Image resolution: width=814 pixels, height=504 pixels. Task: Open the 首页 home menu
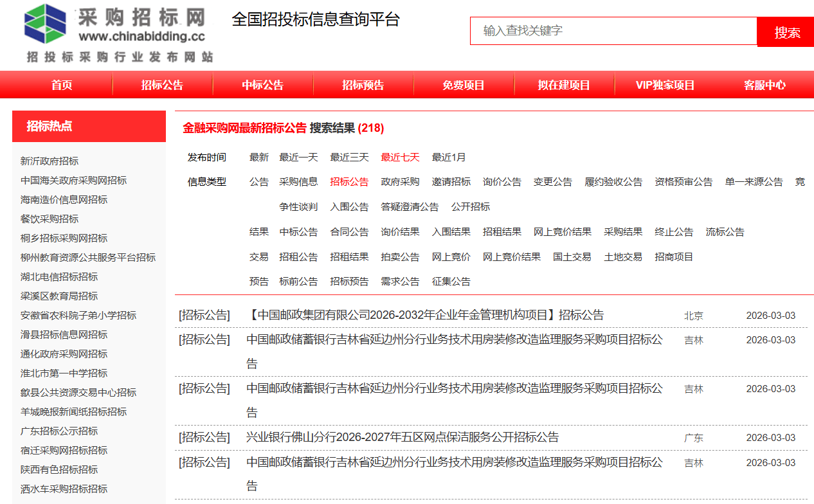[62, 85]
